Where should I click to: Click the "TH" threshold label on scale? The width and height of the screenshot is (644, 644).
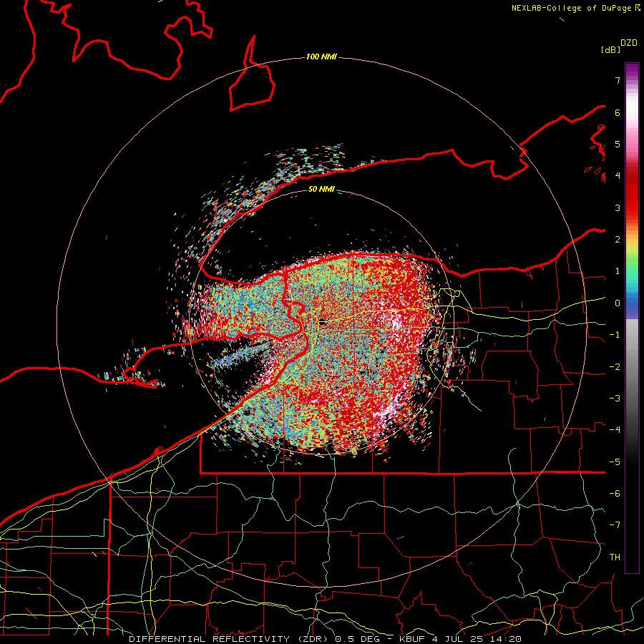coord(615,557)
